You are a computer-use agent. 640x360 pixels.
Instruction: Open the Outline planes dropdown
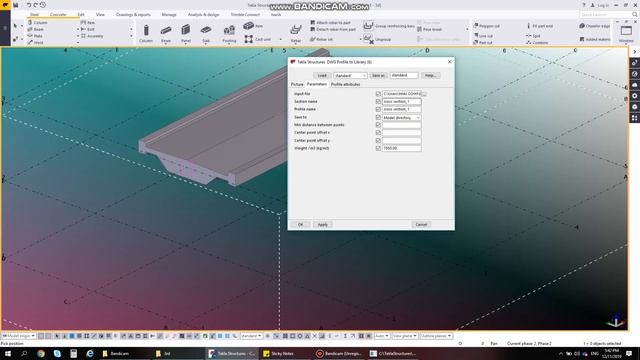(436, 336)
